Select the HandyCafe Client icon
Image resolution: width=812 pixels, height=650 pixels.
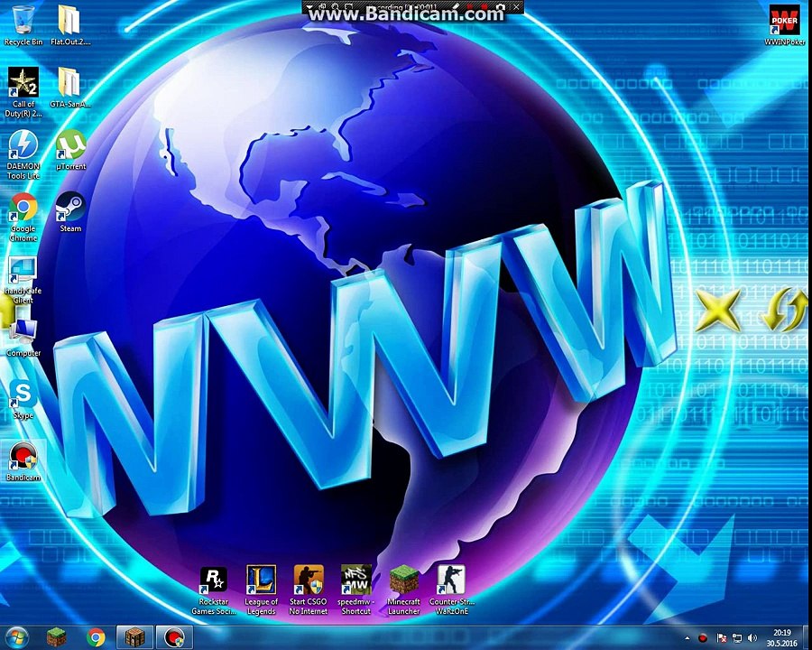pyautogui.click(x=23, y=280)
